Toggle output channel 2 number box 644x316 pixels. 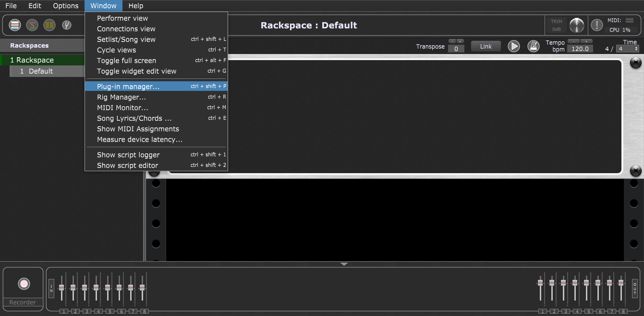coord(554,311)
